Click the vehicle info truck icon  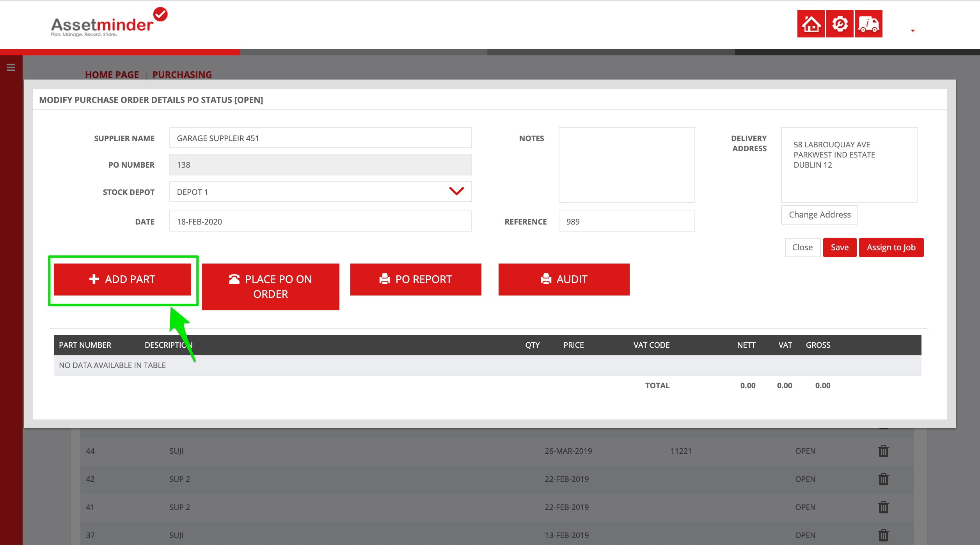(x=868, y=24)
